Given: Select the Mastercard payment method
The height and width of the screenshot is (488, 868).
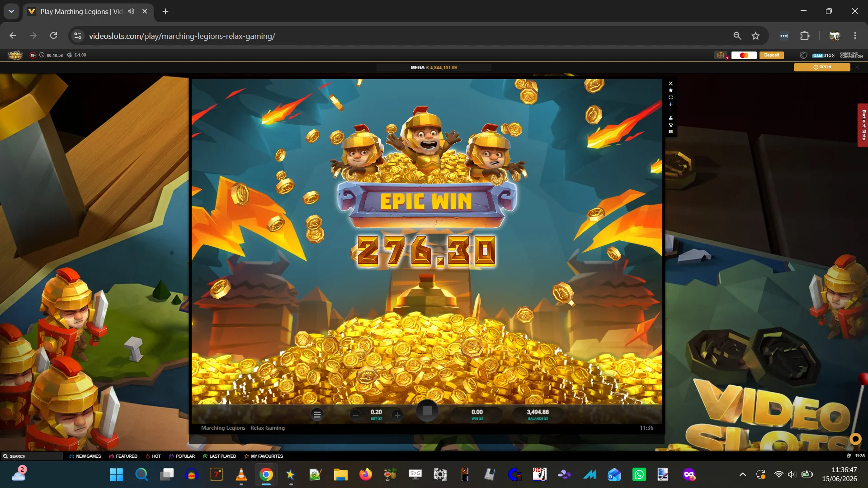Looking at the screenshot, I should coord(744,55).
